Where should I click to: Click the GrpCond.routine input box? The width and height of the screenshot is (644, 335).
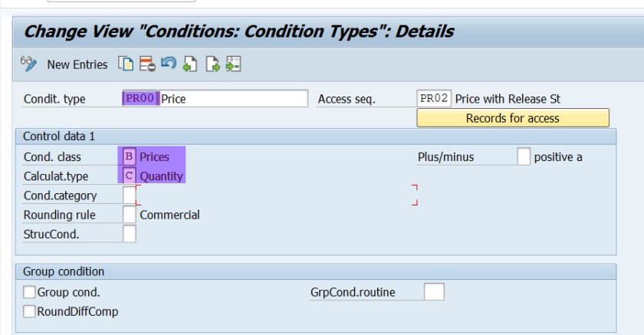[x=434, y=292]
